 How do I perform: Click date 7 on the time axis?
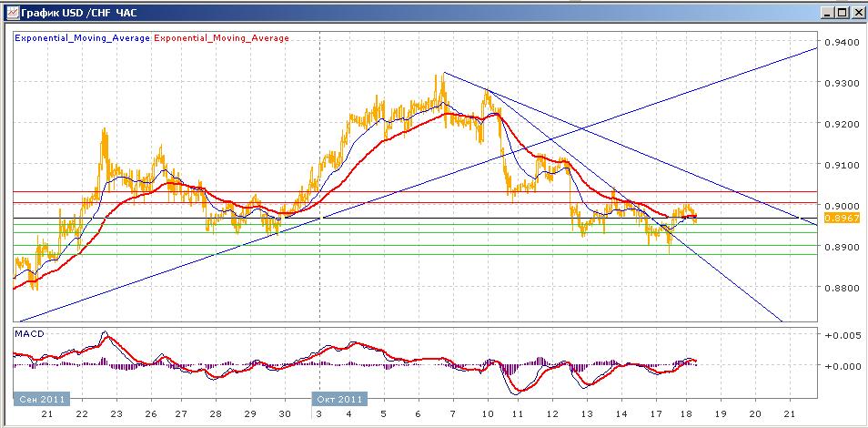453,414
